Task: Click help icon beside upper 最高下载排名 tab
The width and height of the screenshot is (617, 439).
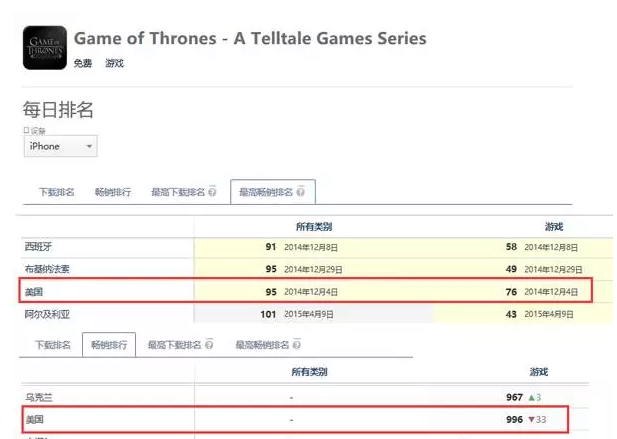Action: tap(212, 192)
